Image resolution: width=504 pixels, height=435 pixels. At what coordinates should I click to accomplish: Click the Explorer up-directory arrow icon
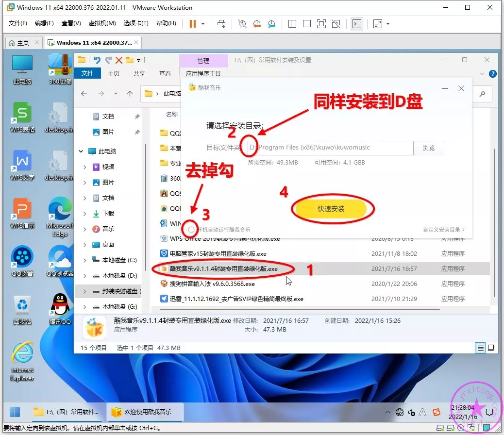click(x=130, y=93)
